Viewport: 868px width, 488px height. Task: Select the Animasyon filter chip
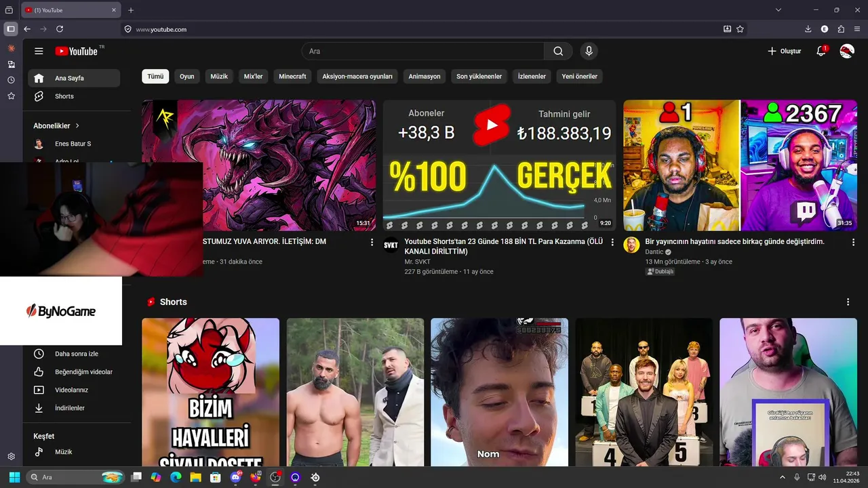tap(425, 77)
